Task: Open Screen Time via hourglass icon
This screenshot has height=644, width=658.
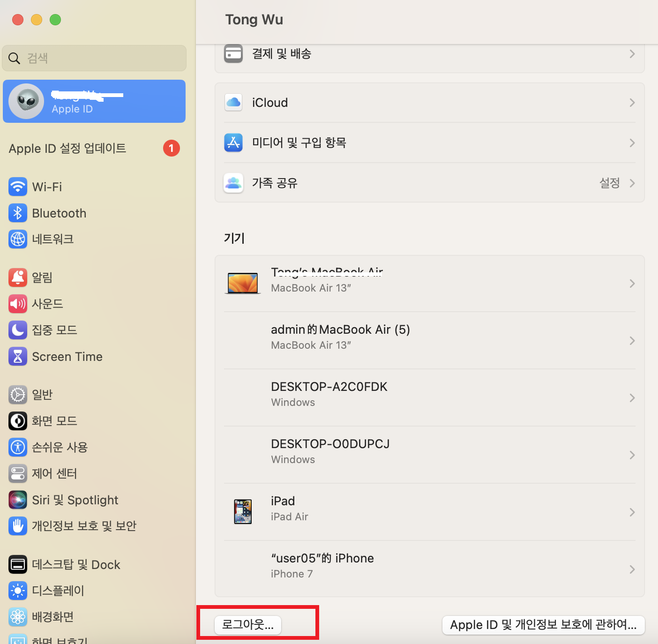Action: click(x=17, y=356)
